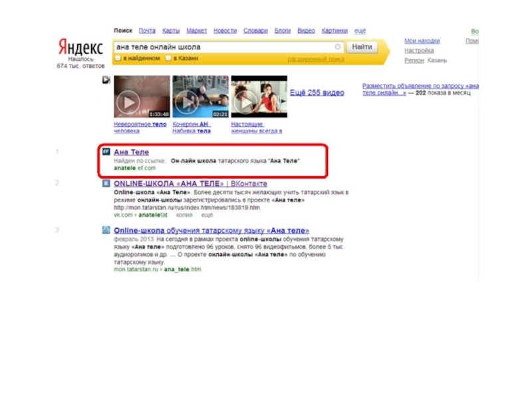Expand 'ещё' under the VKontakte result
This screenshot has height=399, width=532.
point(207,215)
